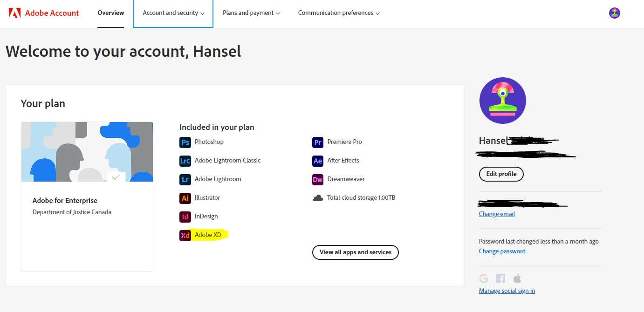Viewport: 644px width, 312px height.
Task: Click the large profile picture
Action: pyautogui.click(x=502, y=101)
